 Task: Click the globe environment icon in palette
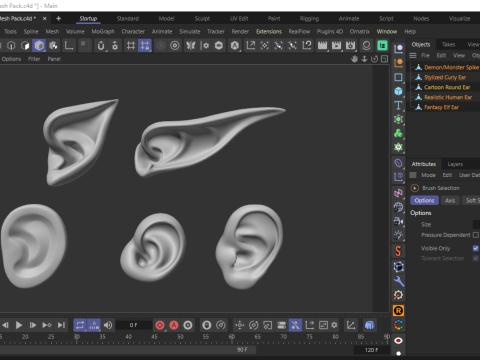coord(398,207)
